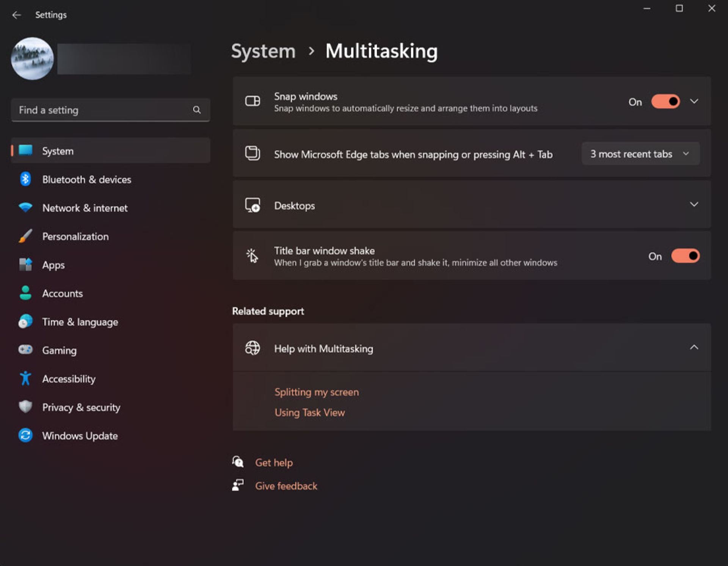Click the back arrow in Settings header
This screenshot has width=728, height=566.
click(16, 15)
